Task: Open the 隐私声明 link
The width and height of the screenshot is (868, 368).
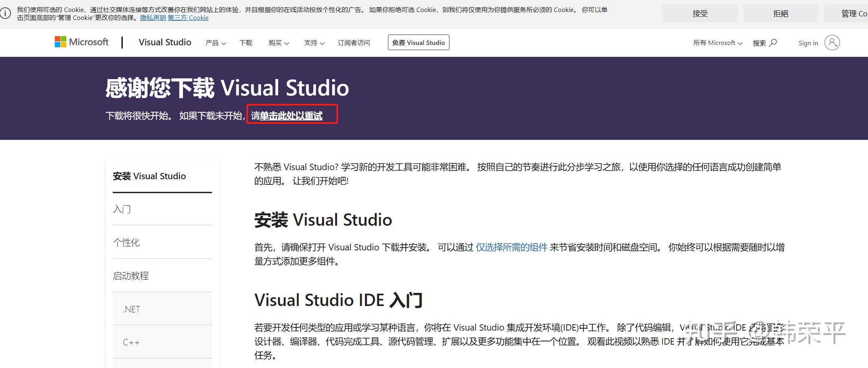Action: coord(153,18)
